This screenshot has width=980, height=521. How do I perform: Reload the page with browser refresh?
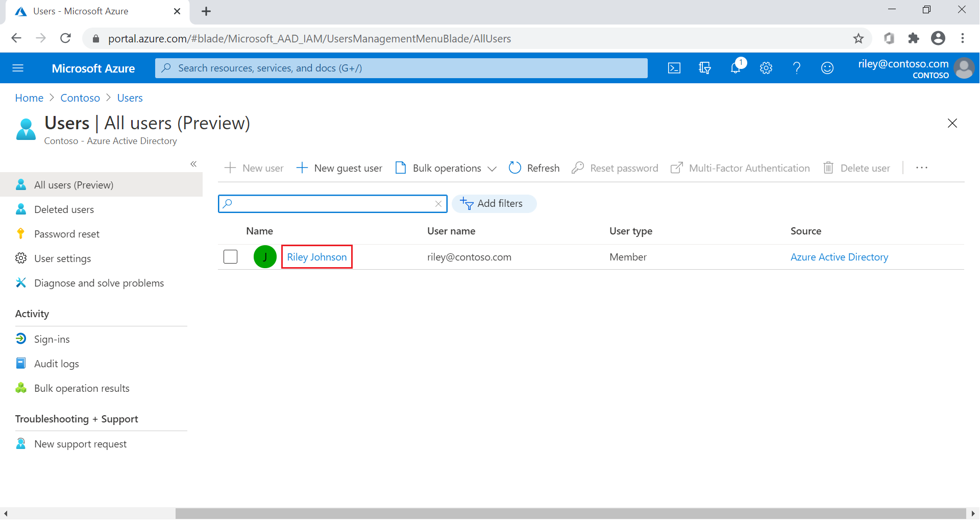tap(66, 38)
